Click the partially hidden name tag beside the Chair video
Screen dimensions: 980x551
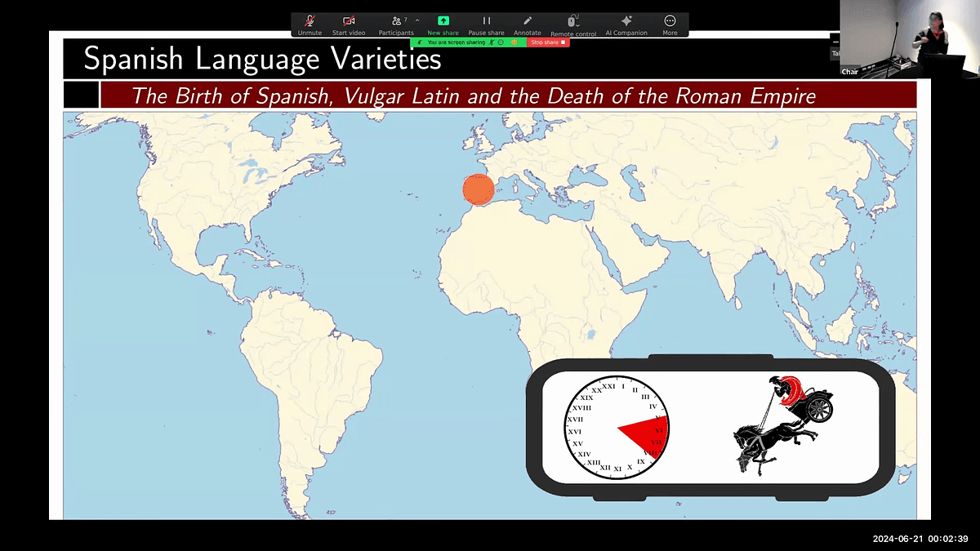(835, 53)
